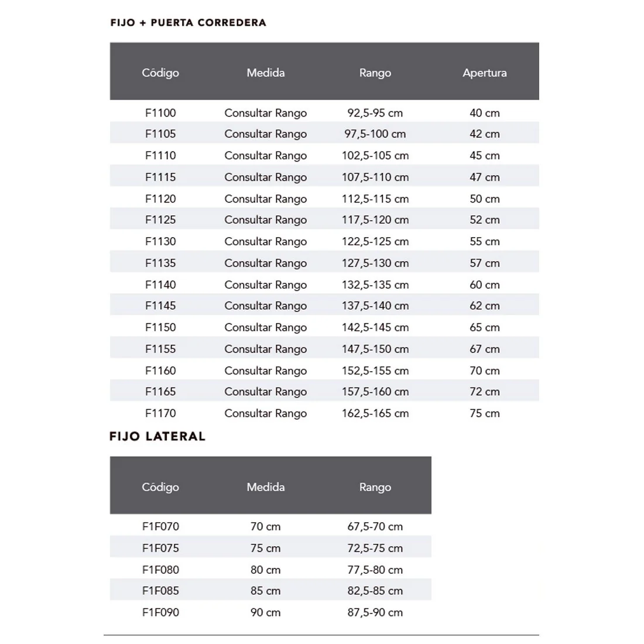
Task: Select the FIJO LATERAL section heading
Action: click(157, 436)
